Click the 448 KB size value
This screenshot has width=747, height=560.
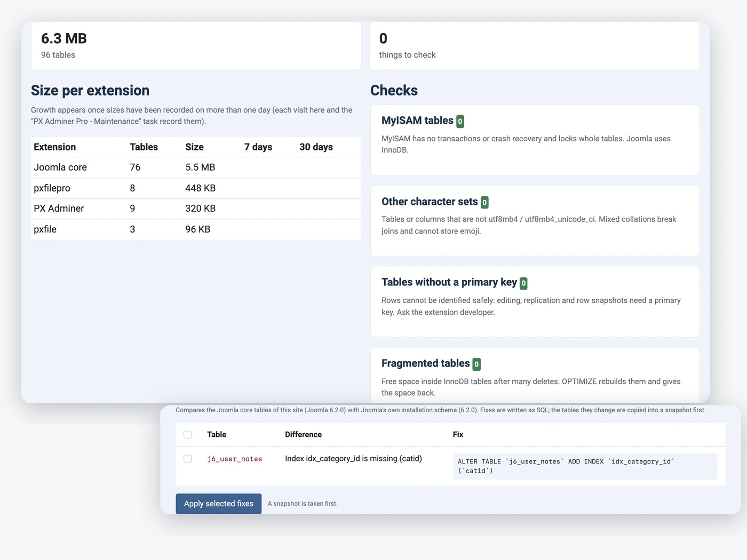click(x=201, y=188)
